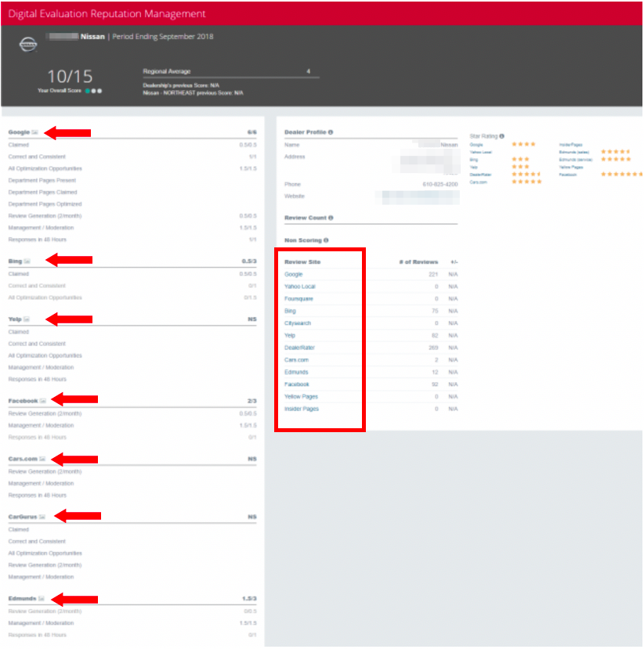
Task: Open the Edmunds review site link
Action: (296, 372)
